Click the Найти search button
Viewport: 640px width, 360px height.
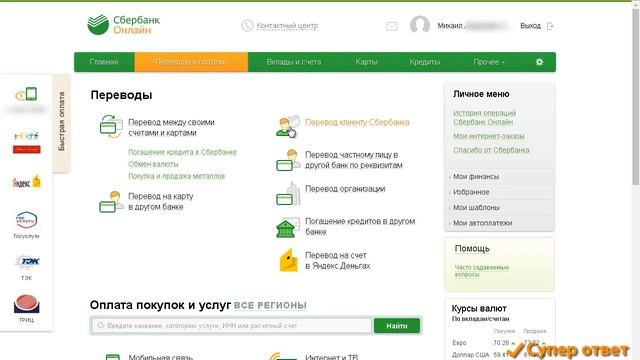click(x=397, y=326)
